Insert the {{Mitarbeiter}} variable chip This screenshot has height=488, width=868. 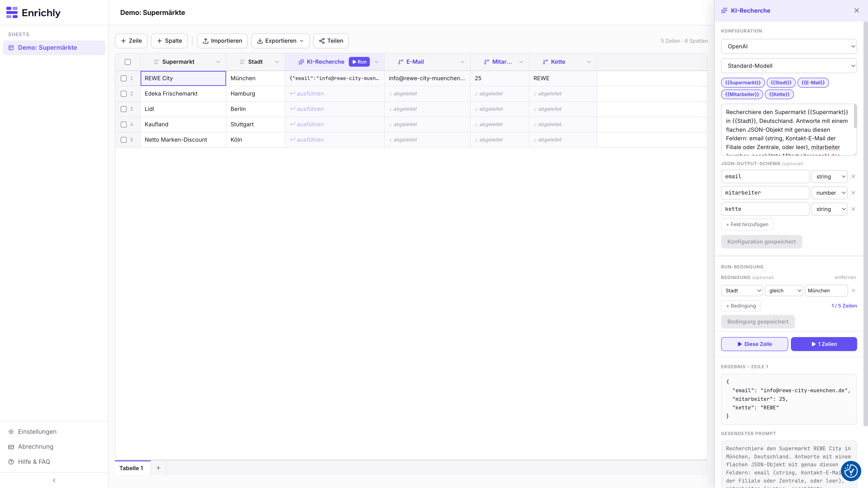pyautogui.click(x=742, y=94)
